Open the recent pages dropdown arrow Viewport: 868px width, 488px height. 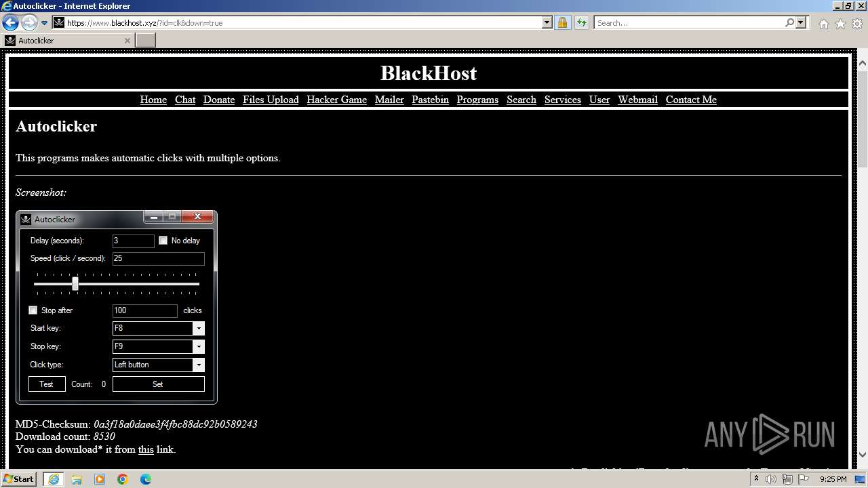pyautogui.click(x=45, y=23)
